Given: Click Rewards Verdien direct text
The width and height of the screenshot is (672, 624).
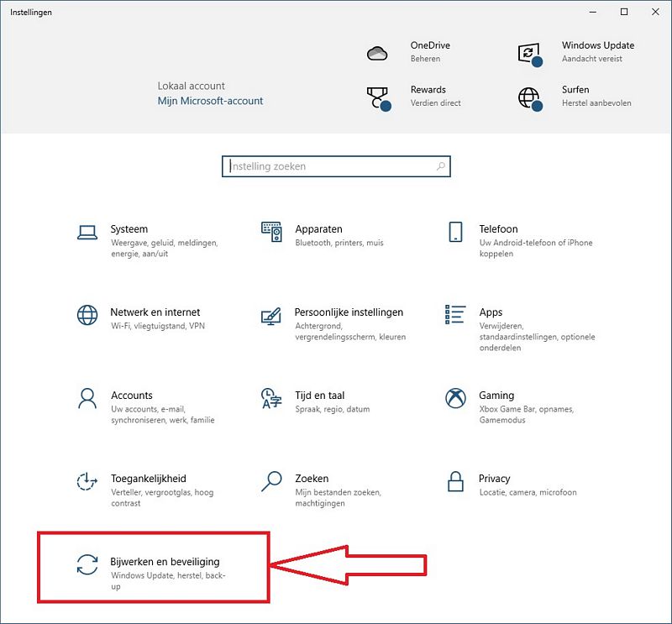Looking at the screenshot, I should [x=435, y=102].
